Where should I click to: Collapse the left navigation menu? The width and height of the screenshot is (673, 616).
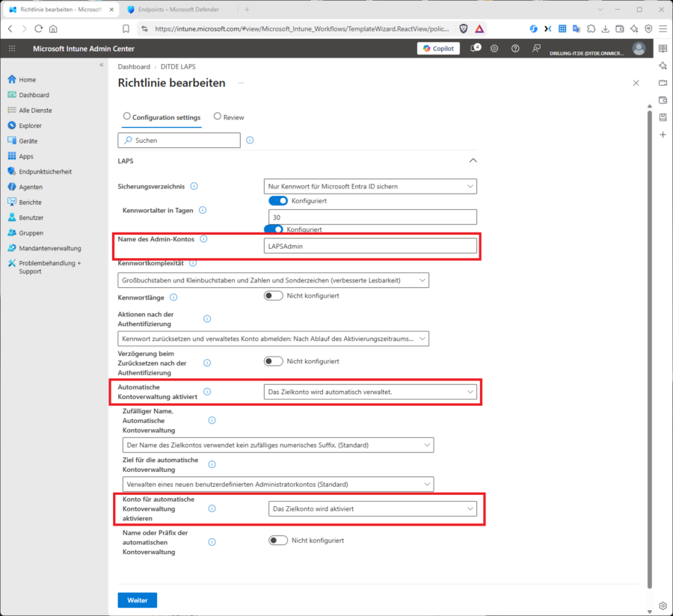(101, 65)
